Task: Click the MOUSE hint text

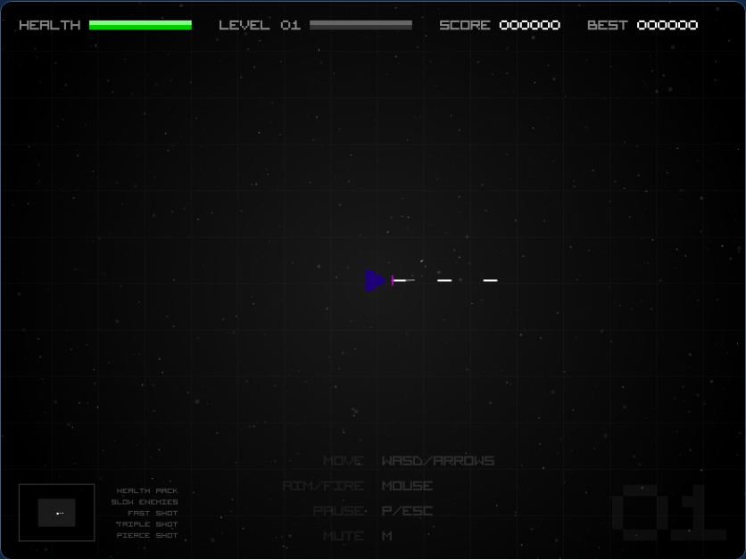Action: click(x=407, y=486)
